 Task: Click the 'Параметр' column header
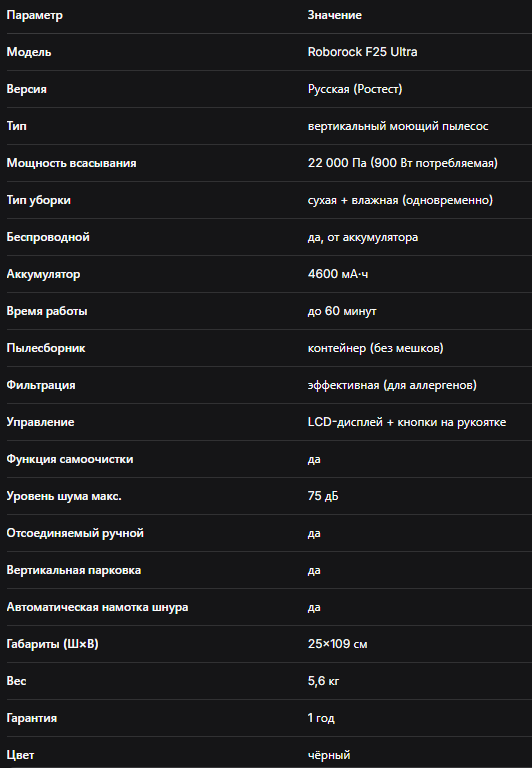tap(34, 15)
